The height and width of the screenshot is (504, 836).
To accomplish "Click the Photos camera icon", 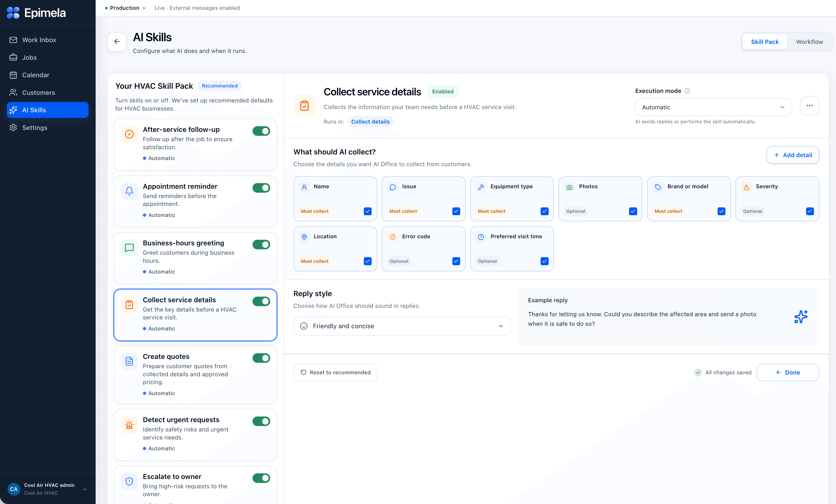I will [x=570, y=187].
